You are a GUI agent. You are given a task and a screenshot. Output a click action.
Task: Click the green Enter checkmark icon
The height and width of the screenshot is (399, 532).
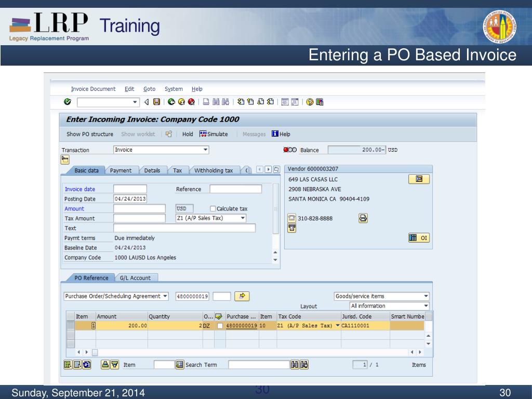point(68,102)
